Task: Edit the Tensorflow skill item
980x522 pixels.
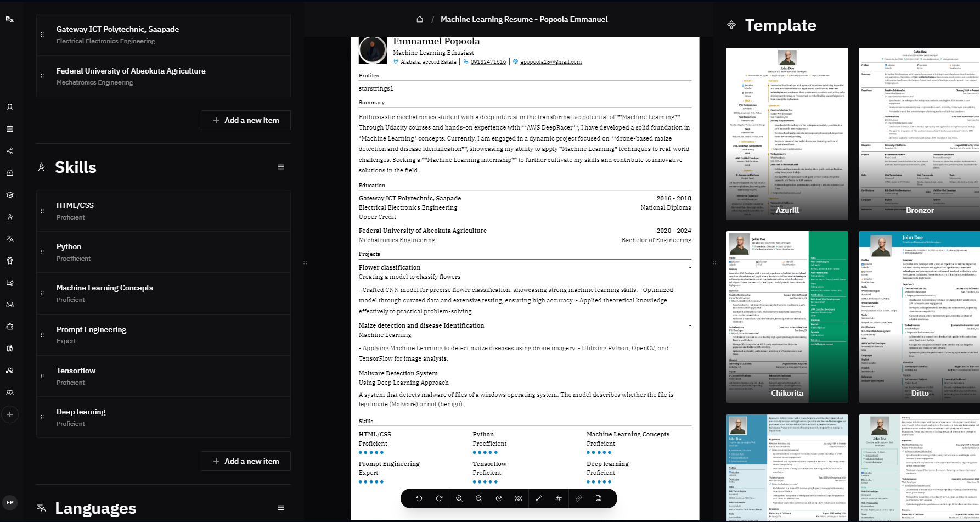Action: point(164,376)
